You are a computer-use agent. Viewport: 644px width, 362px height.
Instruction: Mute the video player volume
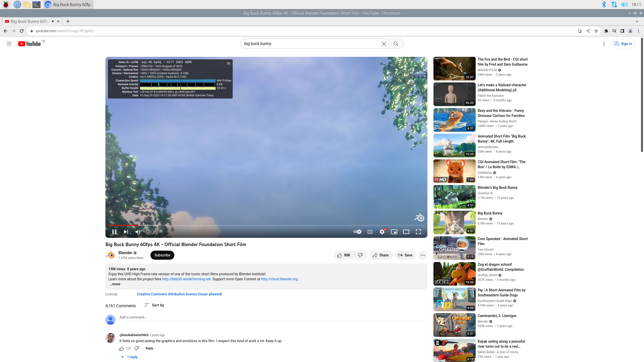pos(138,232)
